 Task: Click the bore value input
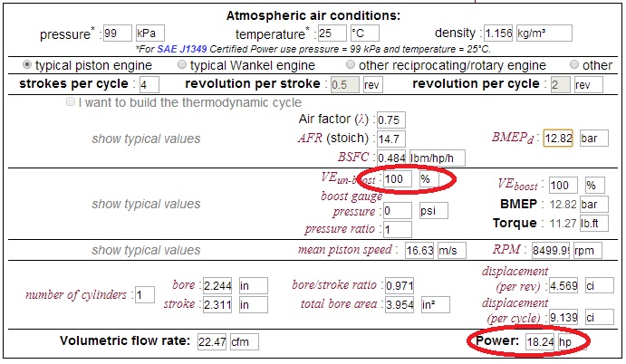click(x=219, y=285)
